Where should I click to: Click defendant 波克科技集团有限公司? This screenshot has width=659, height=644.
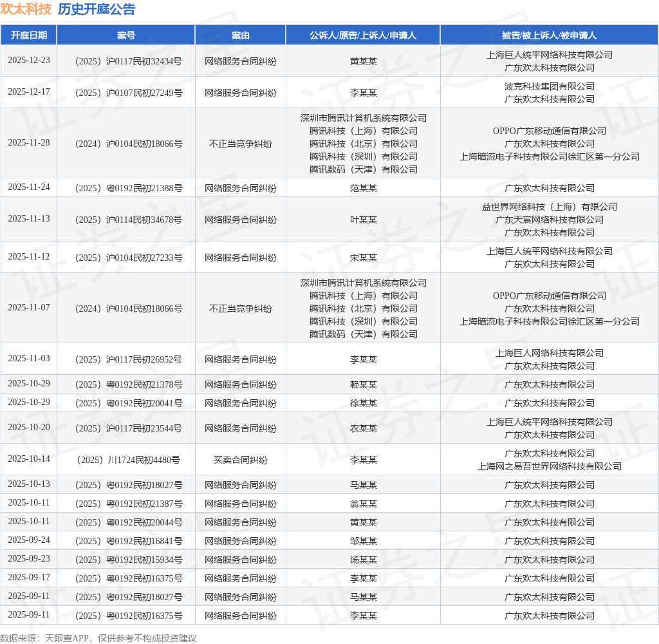coord(550,86)
